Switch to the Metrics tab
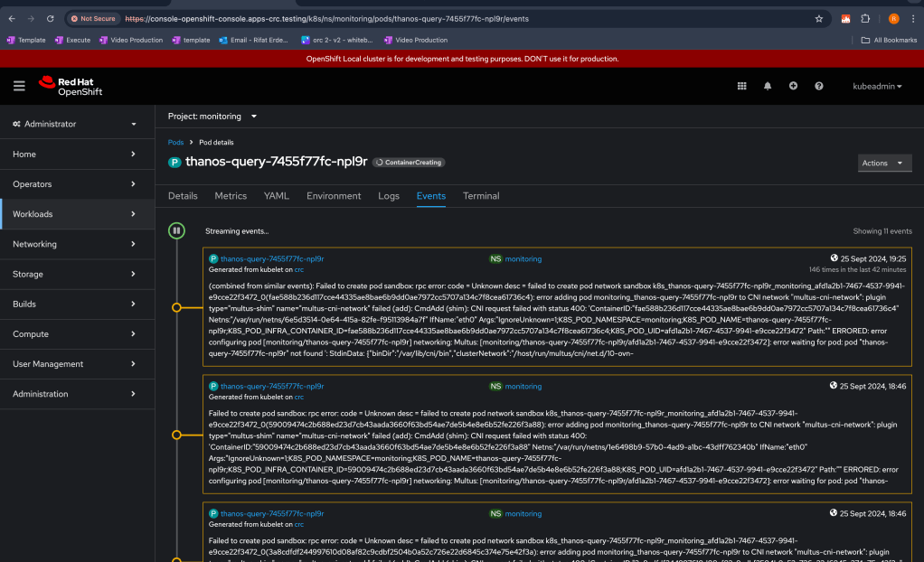The image size is (924, 562). (x=231, y=196)
